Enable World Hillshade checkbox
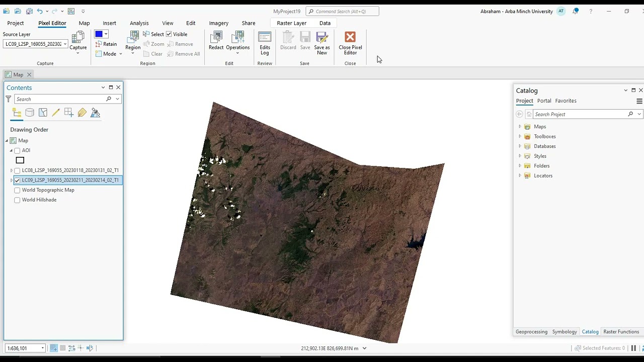 click(17, 200)
